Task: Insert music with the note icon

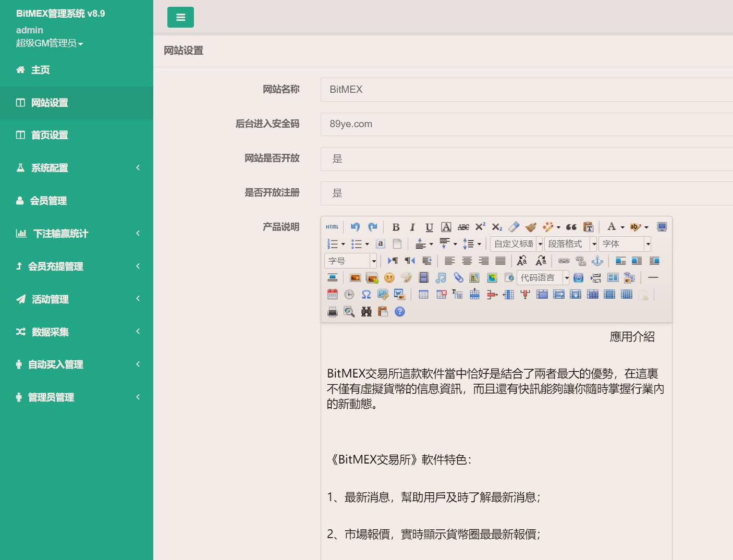Action: point(441,278)
